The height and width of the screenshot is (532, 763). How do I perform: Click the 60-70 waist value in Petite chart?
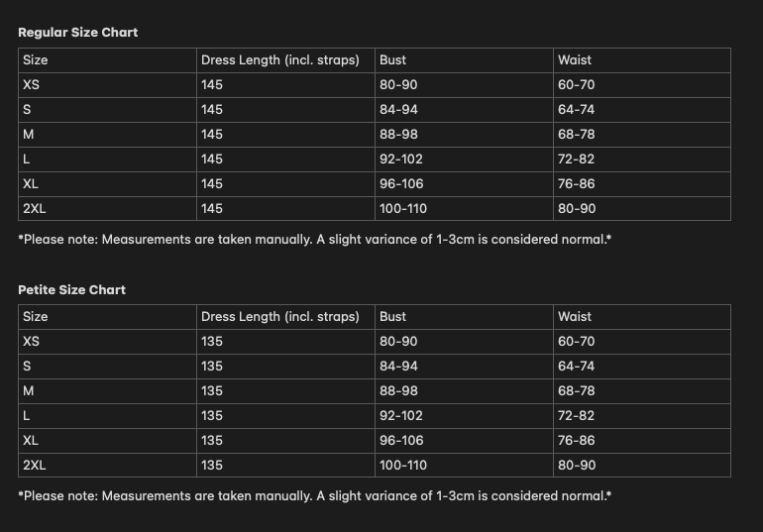(577, 342)
